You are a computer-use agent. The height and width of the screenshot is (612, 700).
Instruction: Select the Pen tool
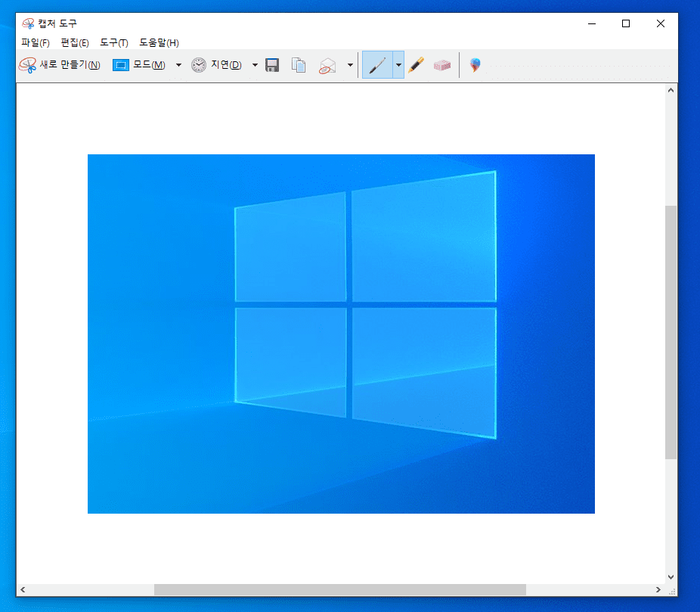pyautogui.click(x=377, y=65)
